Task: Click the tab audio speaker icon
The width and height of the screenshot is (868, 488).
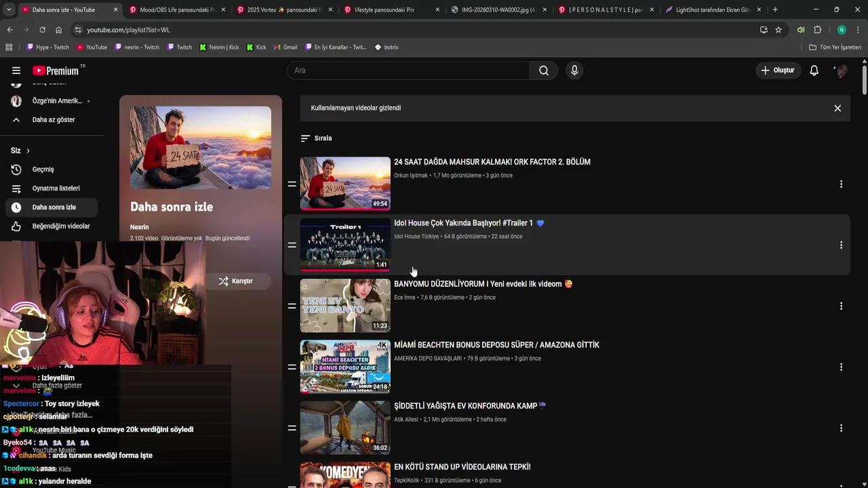Action: pos(801,30)
